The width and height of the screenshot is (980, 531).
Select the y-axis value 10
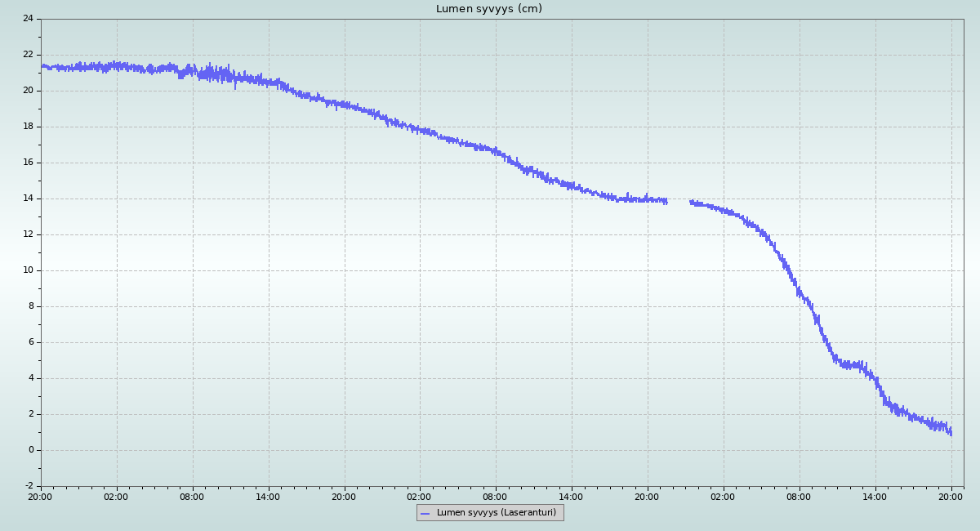28,270
